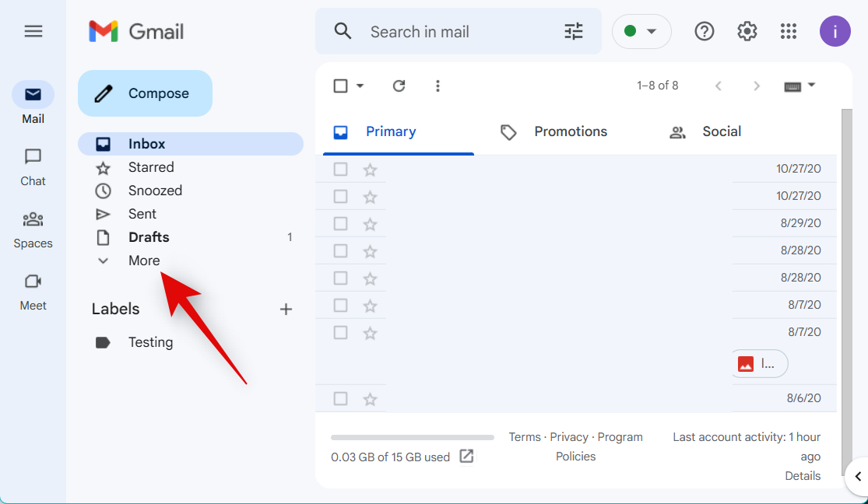Switch to the Primary tab
Image resolution: width=868 pixels, height=504 pixels.
coord(398,132)
